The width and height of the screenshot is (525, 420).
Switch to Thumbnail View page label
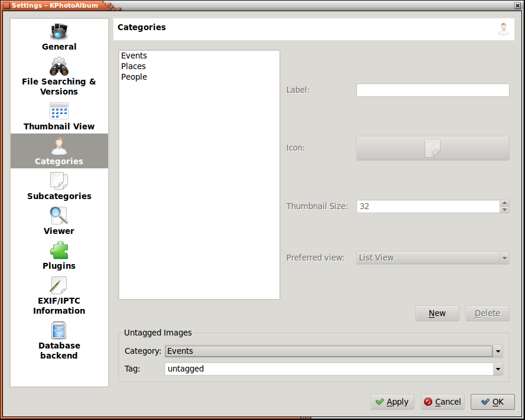pyautogui.click(x=59, y=126)
